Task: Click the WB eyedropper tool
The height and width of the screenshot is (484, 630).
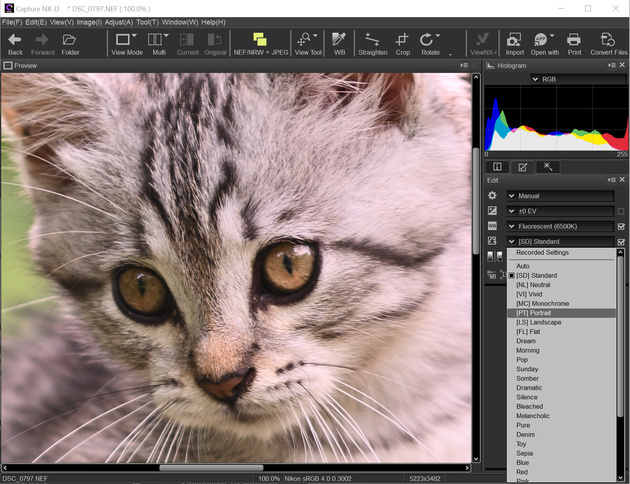Action: [x=339, y=41]
